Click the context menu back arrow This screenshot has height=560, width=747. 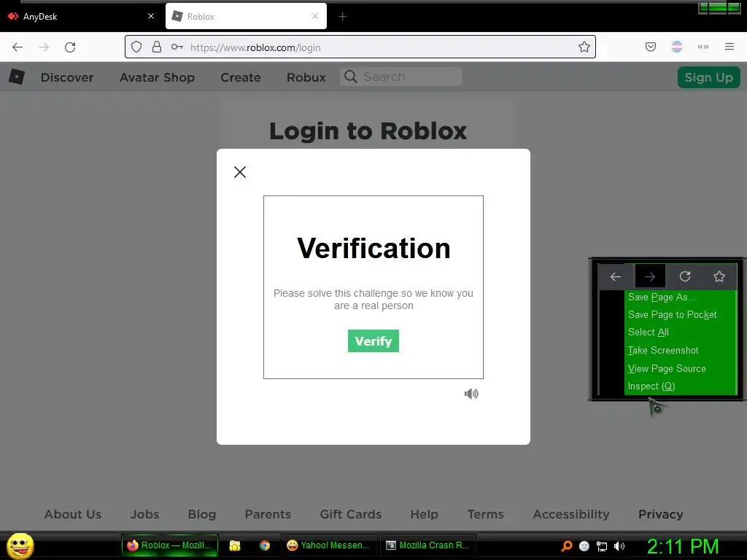tap(616, 276)
